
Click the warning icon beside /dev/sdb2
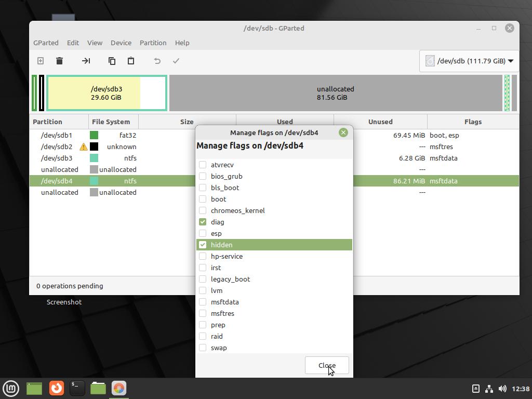point(83,147)
